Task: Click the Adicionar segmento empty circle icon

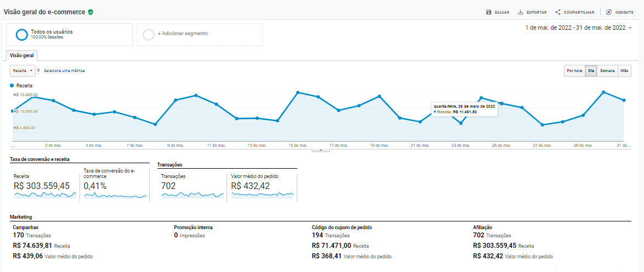Action: (148, 35)
